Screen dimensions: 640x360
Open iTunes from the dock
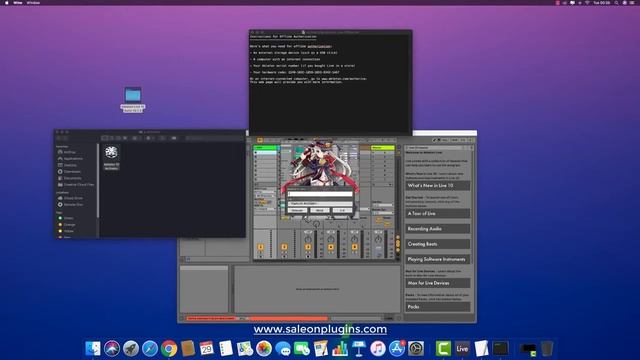378,349
